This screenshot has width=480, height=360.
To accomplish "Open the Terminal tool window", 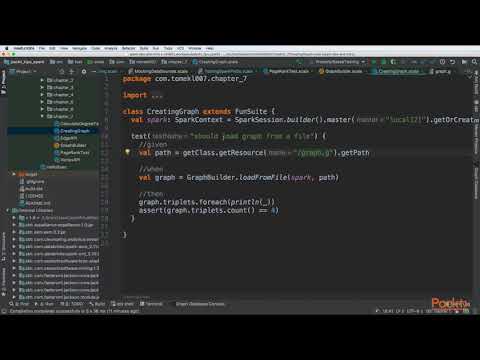I will (151, 304).
